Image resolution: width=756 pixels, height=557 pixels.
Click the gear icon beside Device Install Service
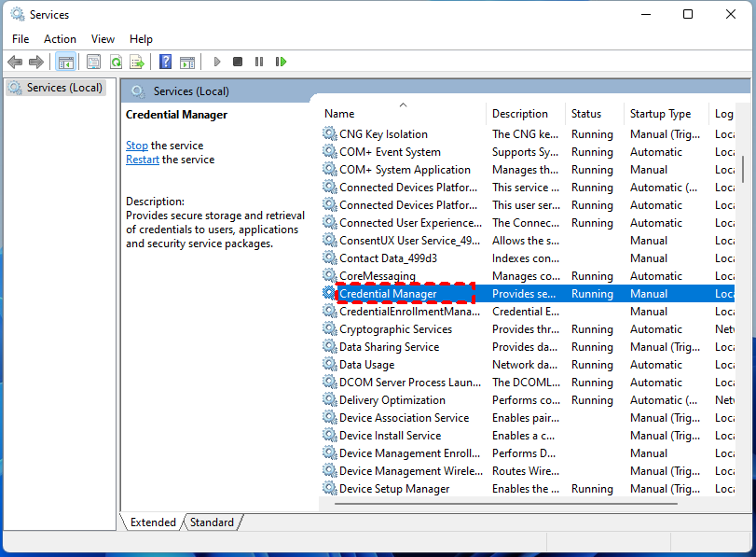(x=330, y=436)
